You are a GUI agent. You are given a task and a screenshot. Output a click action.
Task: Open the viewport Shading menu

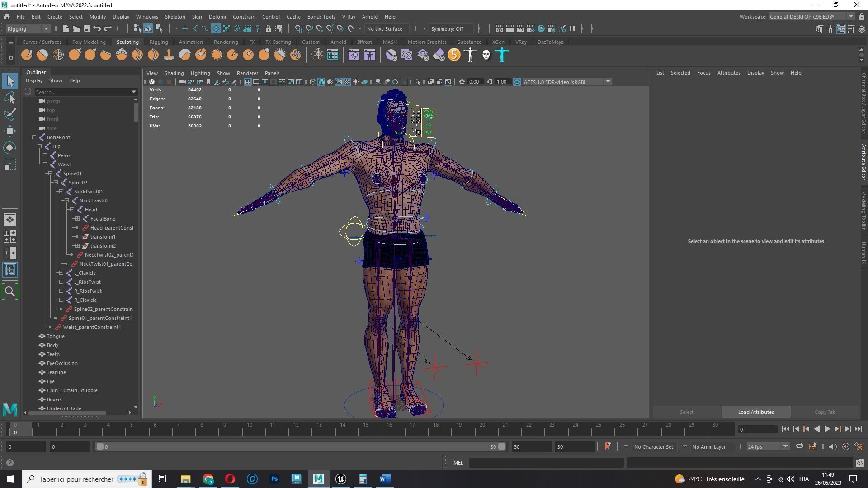point(174,73)
